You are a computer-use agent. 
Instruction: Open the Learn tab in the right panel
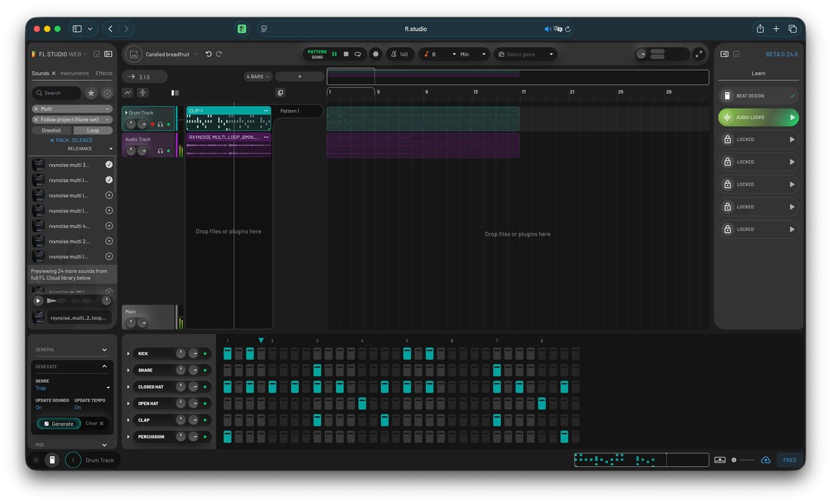758,73
